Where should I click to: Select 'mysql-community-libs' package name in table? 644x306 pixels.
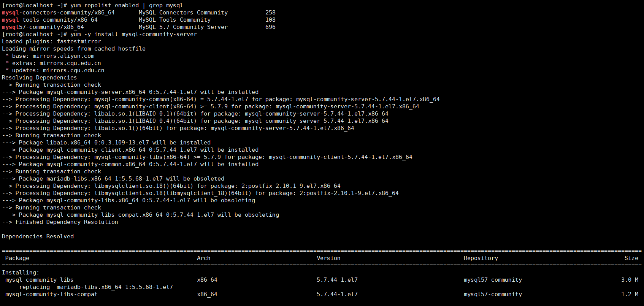tap(40, 280)
